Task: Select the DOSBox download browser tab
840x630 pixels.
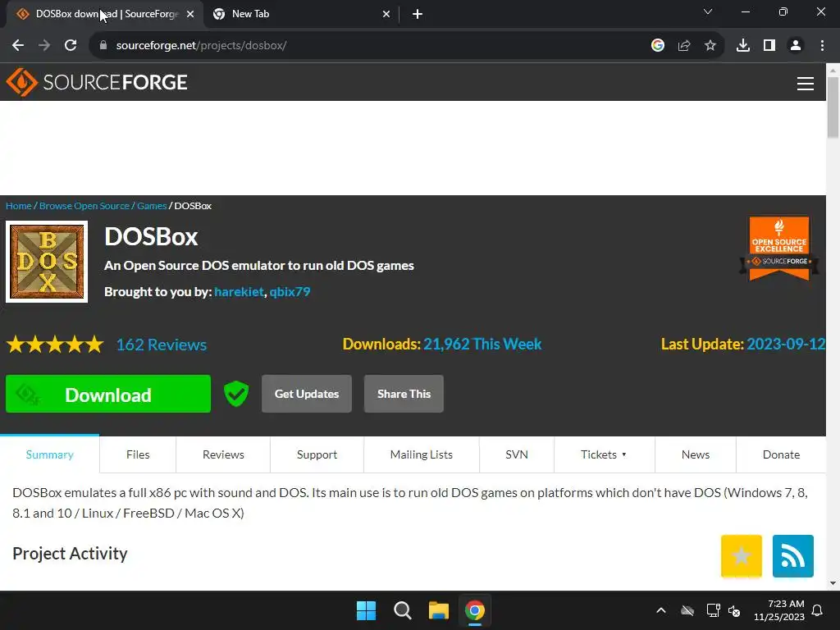Action: pos(105,14)
